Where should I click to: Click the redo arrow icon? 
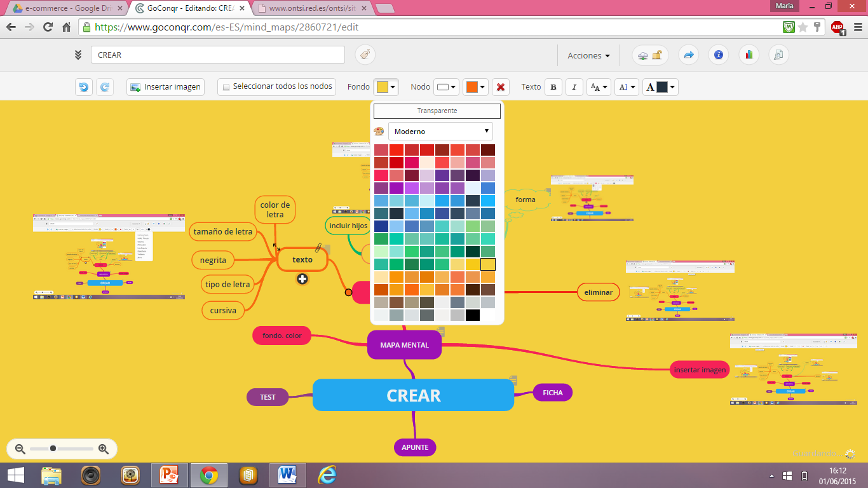click(x=105, y=87)
